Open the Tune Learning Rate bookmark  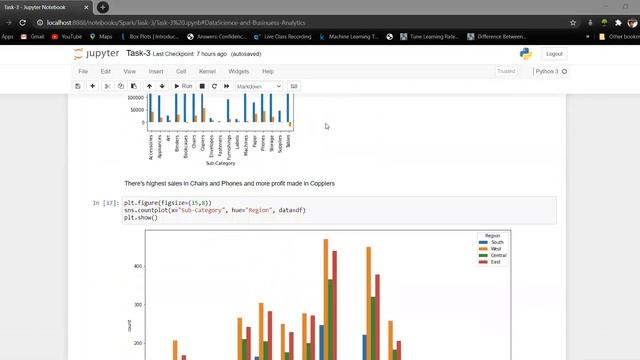coord(429,37)
